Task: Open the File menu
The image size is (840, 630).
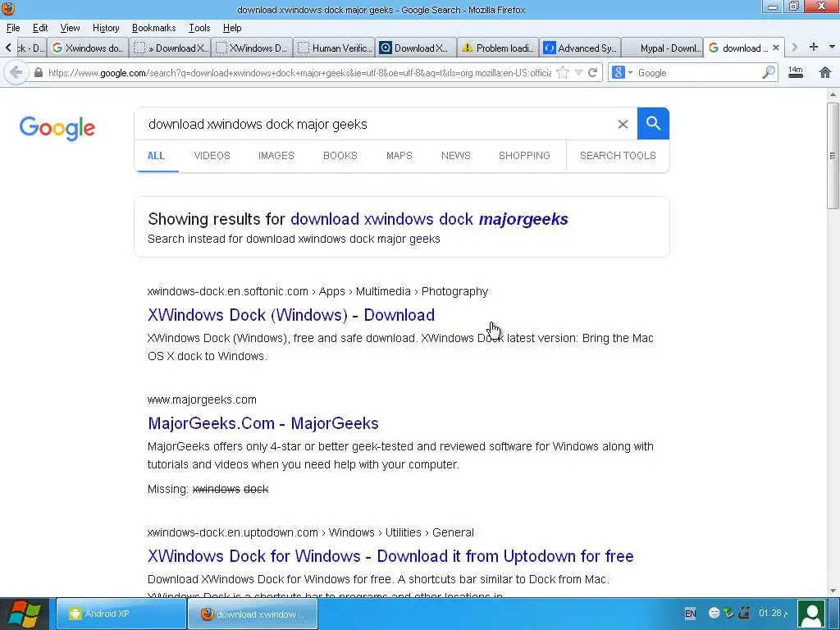Action: 13,28
